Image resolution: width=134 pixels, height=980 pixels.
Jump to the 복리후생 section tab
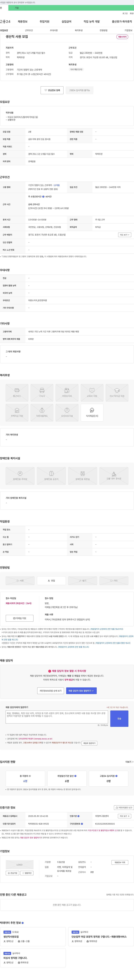(x=79, y=30)
